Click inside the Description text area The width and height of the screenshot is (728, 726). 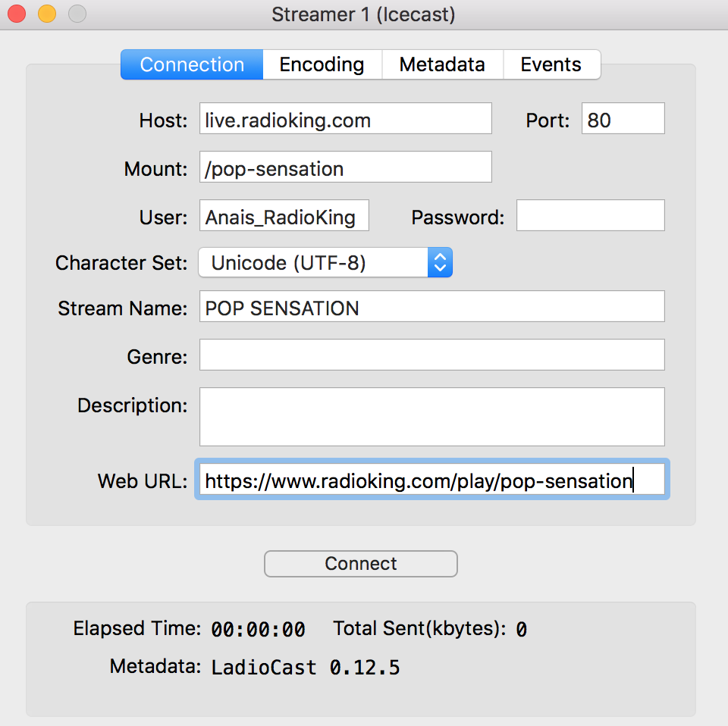(431, 417)
